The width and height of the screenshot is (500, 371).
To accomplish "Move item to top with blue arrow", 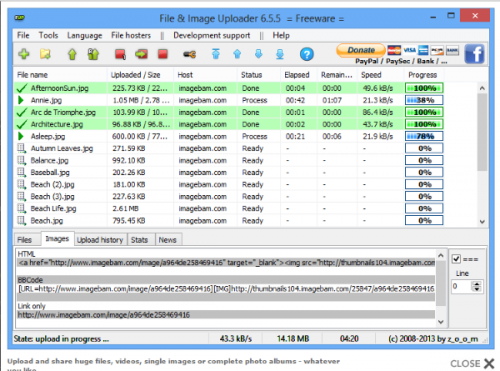I will pos(216,54).
